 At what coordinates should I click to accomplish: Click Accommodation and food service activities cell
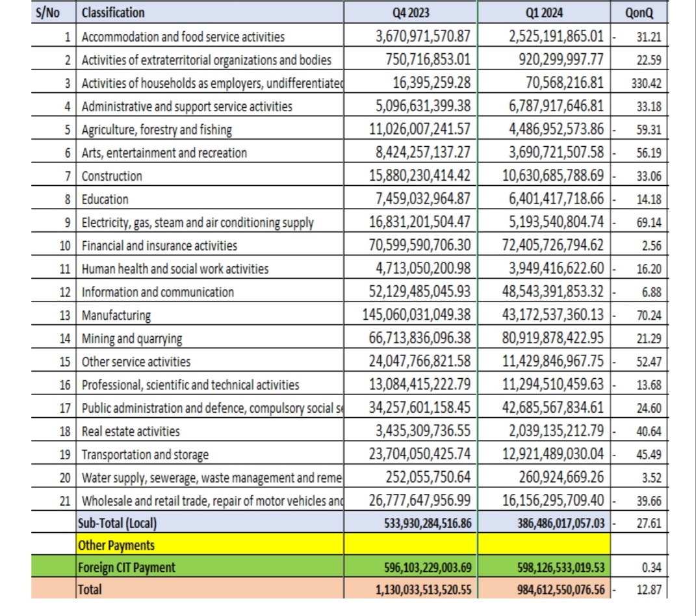(183, 36)
